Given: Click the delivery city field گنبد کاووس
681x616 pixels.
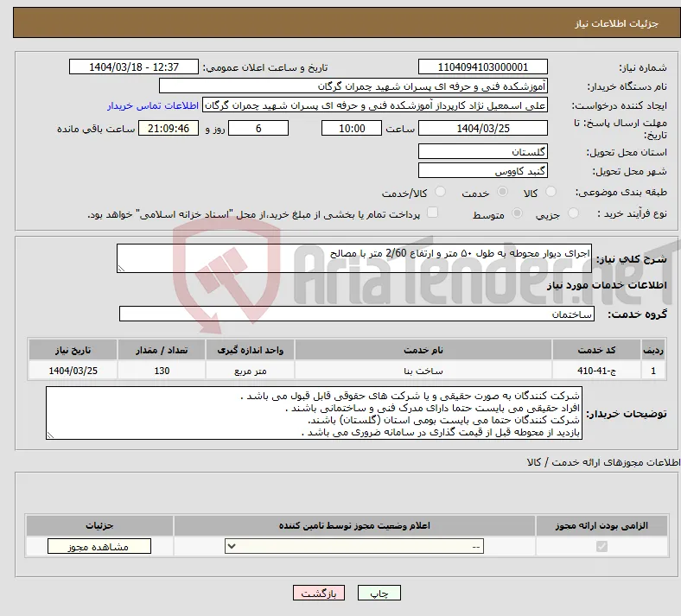Looking at the screenshot, I should click(482, 170).
